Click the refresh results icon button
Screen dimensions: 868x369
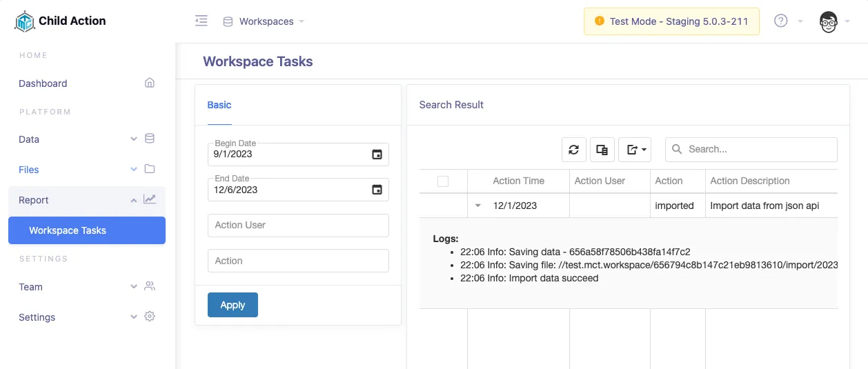point(574,149)
